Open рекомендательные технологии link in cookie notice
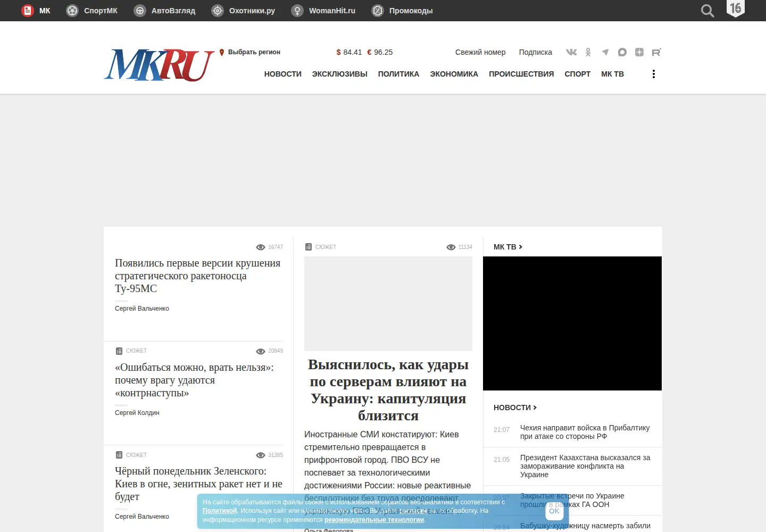 click(x=374, y=520)
